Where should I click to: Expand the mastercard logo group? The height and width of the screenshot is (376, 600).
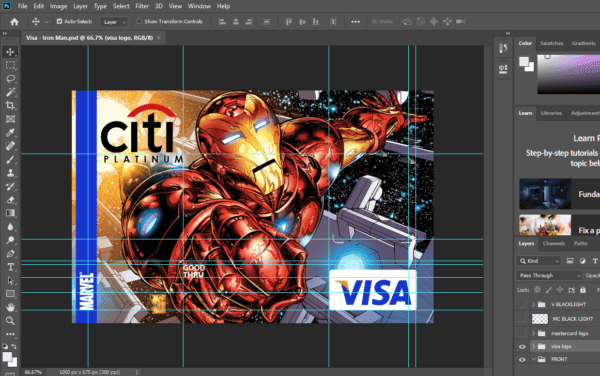click(x=533, y=334)
